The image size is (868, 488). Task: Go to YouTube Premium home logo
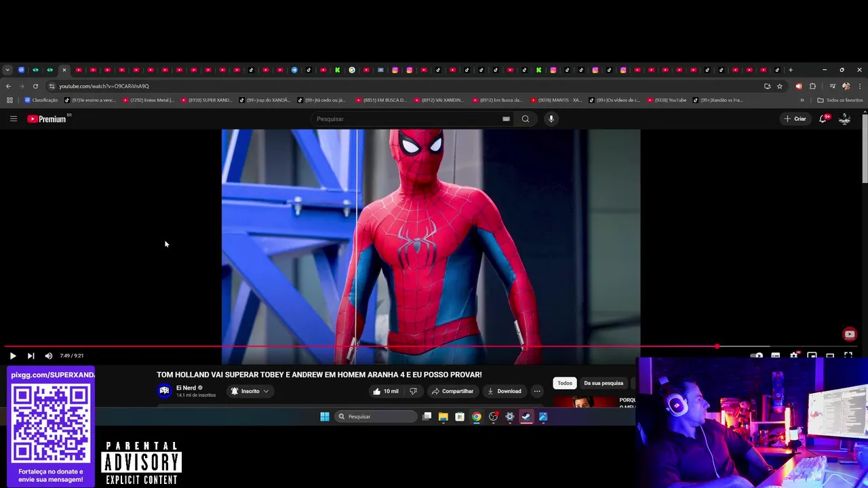pyautogui.click(x=47, y=119)
